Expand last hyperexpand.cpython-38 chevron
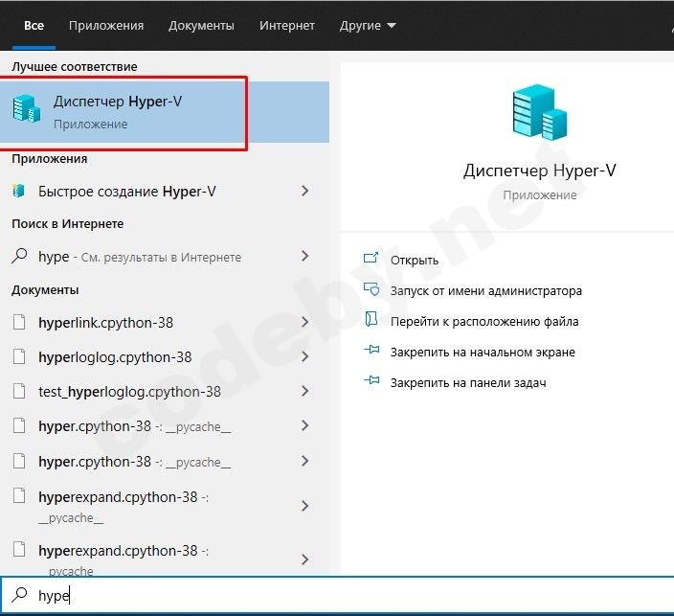 point(304,559)
